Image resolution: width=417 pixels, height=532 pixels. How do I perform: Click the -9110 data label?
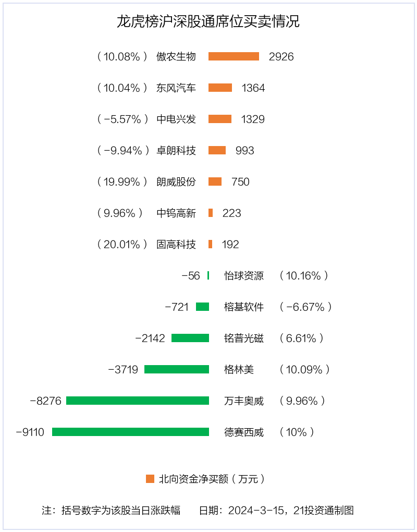click(30, 432)
